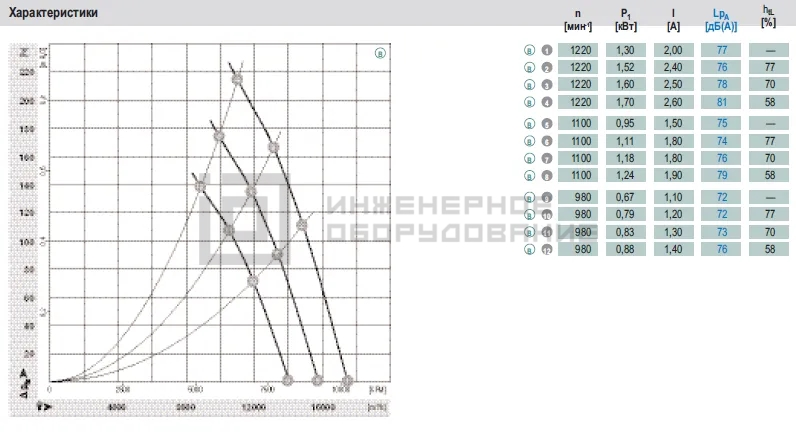Click the topmost operating point on fan curve
Screen dimensions: 796x438
[237, 79]
